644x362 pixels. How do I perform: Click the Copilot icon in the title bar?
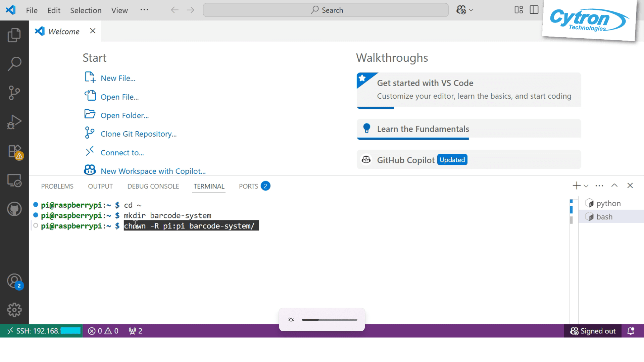click(x=461, y=10)
